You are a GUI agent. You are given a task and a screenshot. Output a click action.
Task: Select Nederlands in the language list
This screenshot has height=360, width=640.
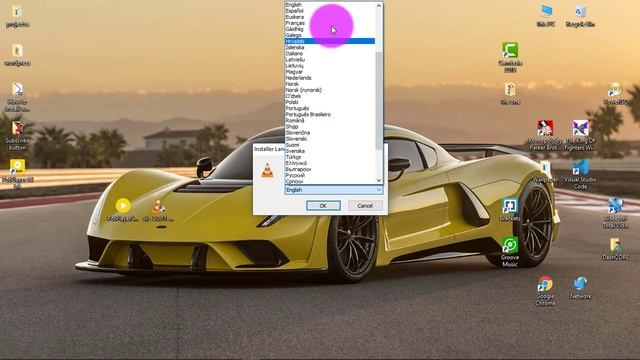click(330, 78)
